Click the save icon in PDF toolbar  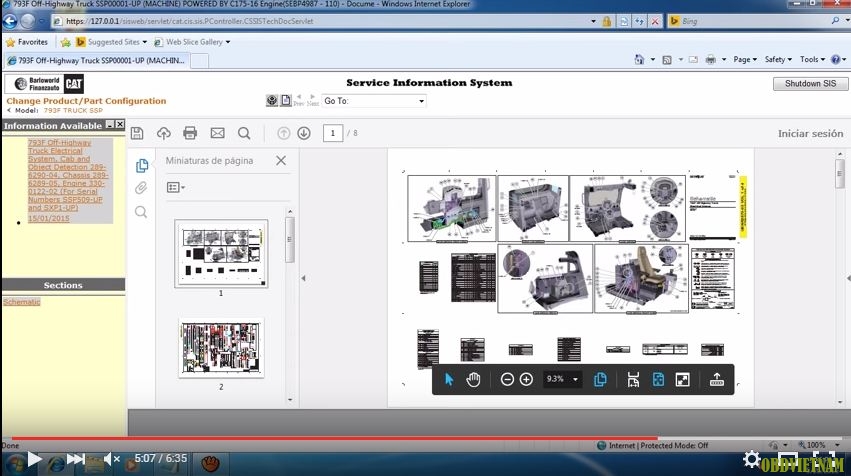[x=137, y=133]
